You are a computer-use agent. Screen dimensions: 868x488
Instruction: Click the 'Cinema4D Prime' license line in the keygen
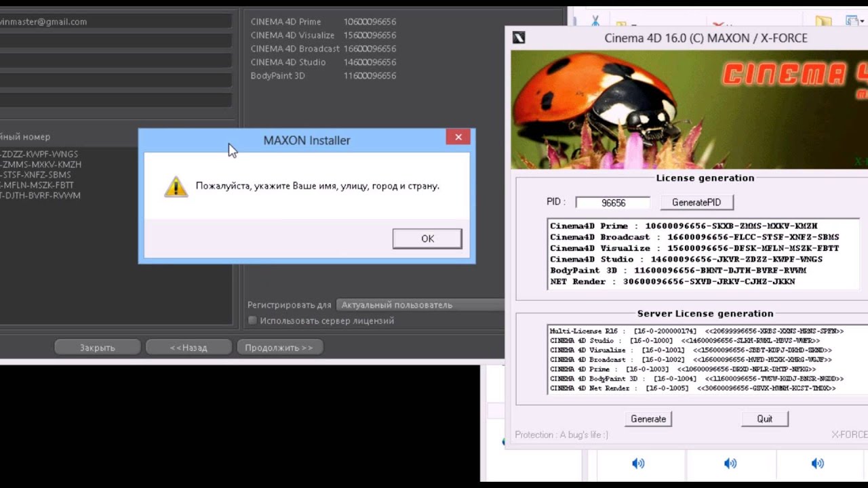(x=684, y=226)
